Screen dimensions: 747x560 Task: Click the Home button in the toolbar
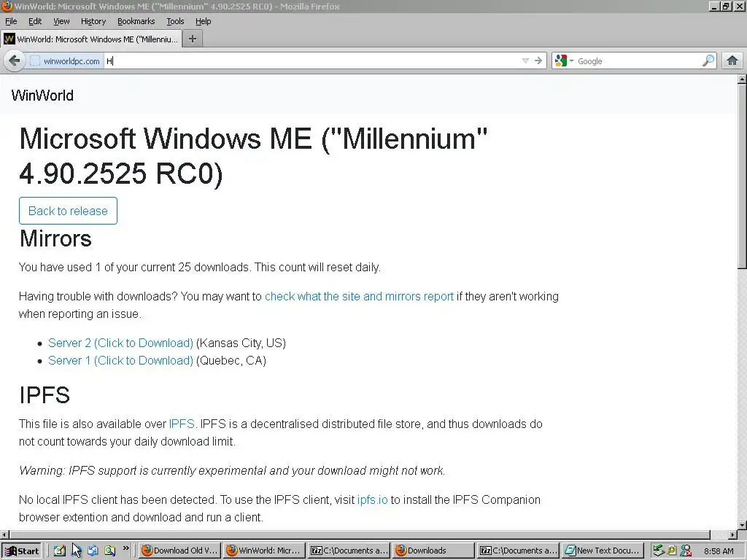click(732, 61)
